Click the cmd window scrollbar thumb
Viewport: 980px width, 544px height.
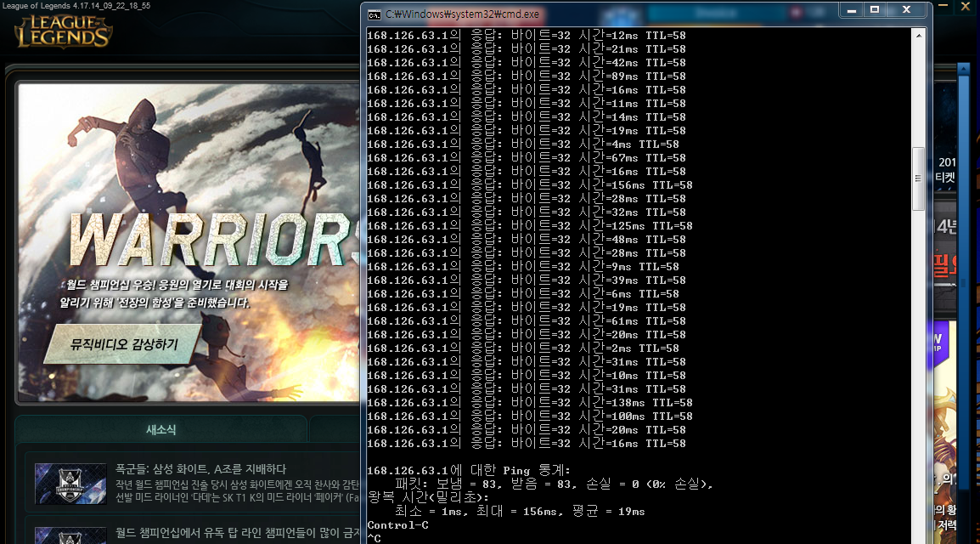pos(918,178)
